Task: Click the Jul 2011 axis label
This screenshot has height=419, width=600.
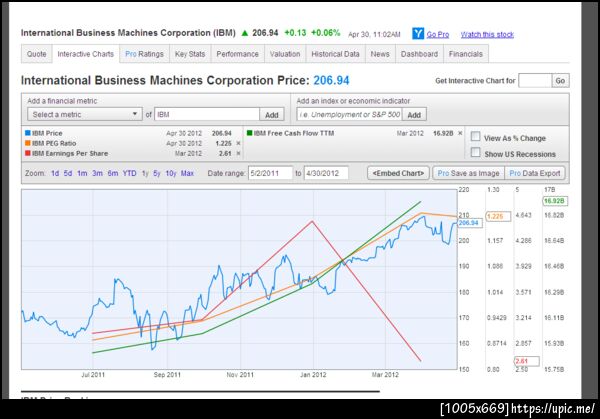Action: (93, 375)
